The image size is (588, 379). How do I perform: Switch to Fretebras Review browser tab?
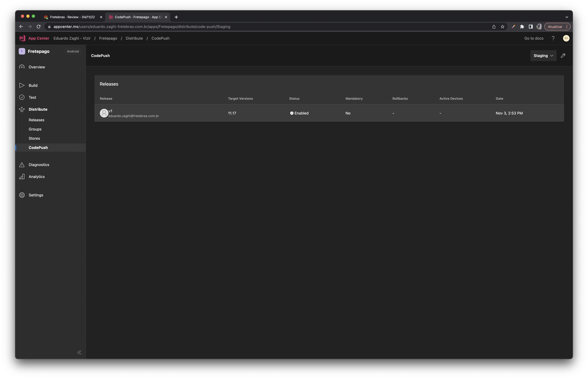tap(72, 17)
